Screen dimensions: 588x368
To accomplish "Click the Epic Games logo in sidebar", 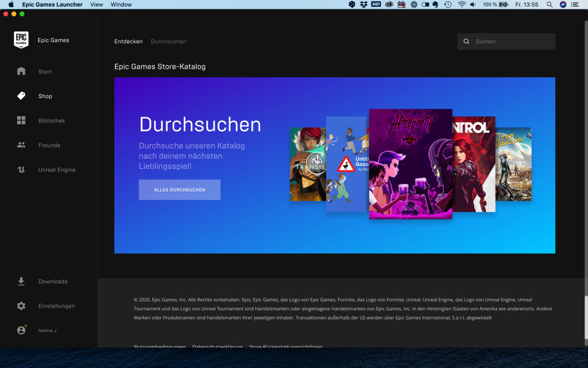I will 21,40.
